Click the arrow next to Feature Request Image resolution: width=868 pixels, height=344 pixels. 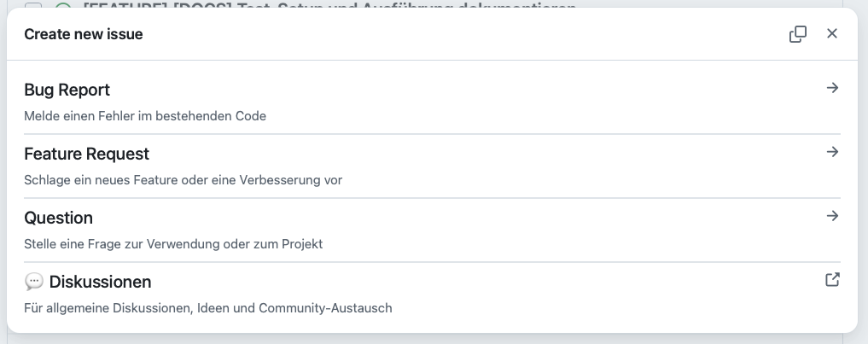point(833,152)
